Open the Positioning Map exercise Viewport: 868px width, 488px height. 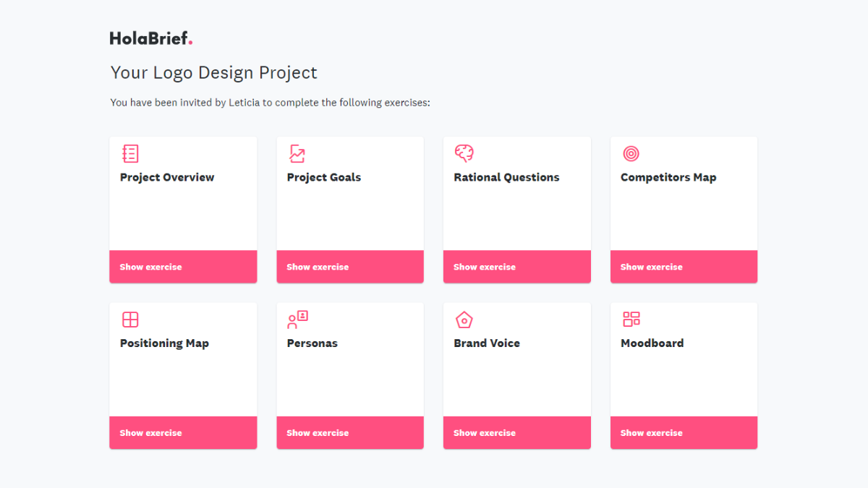[183, 432]
